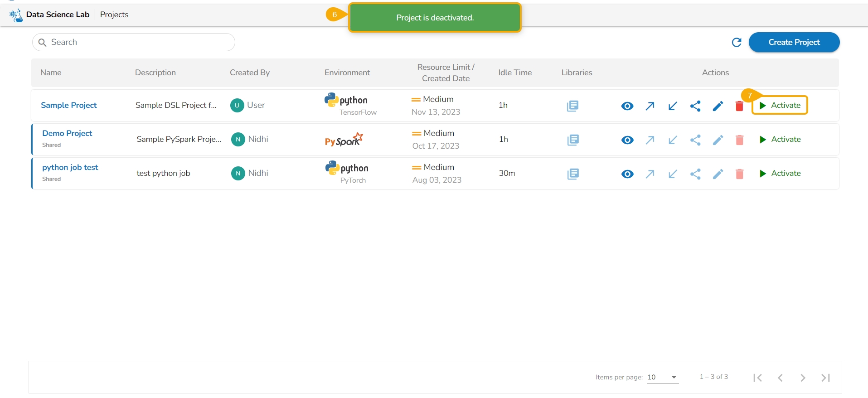Activate the Sample Project
This screenshot has height=398, width=868.
point(780,105)
